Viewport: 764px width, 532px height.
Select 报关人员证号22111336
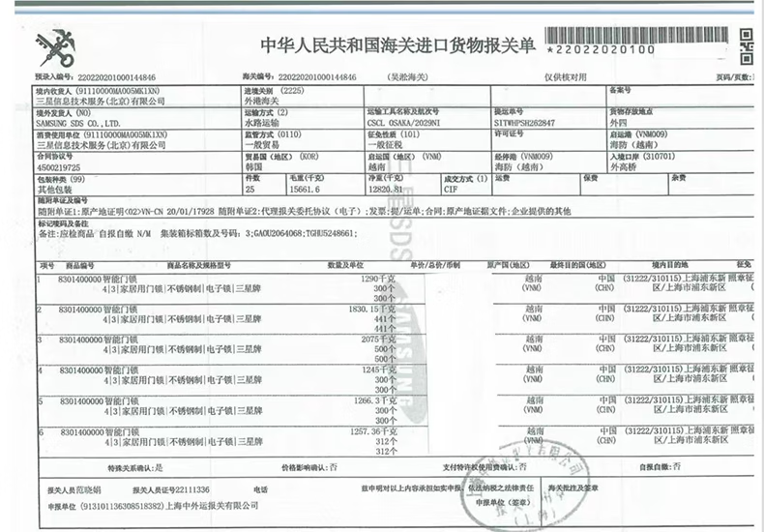[171, 490]
